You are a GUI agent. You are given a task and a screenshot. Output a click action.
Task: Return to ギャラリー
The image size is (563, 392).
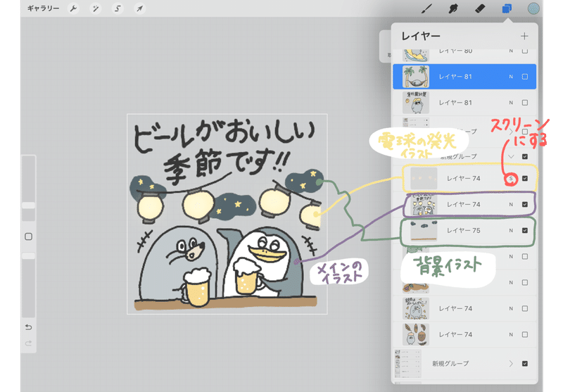coord(43,8)
